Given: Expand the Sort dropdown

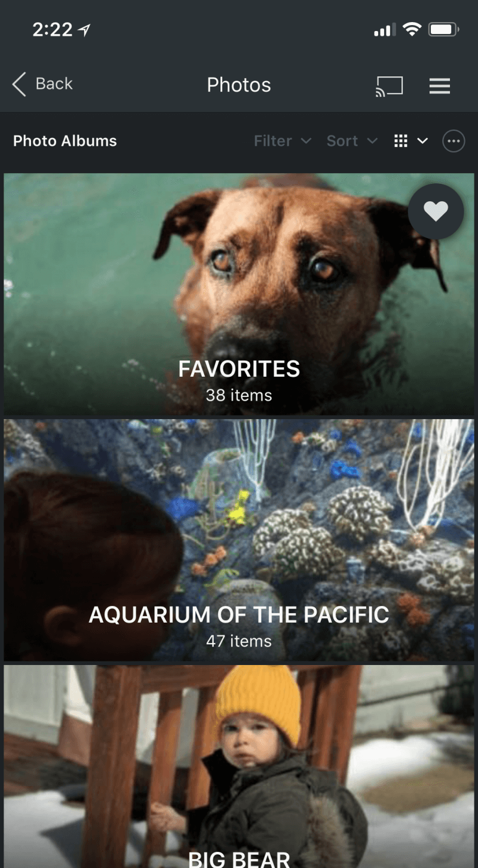Looking at the screenshot, I should pyautogui.click(x=352, y=141).
